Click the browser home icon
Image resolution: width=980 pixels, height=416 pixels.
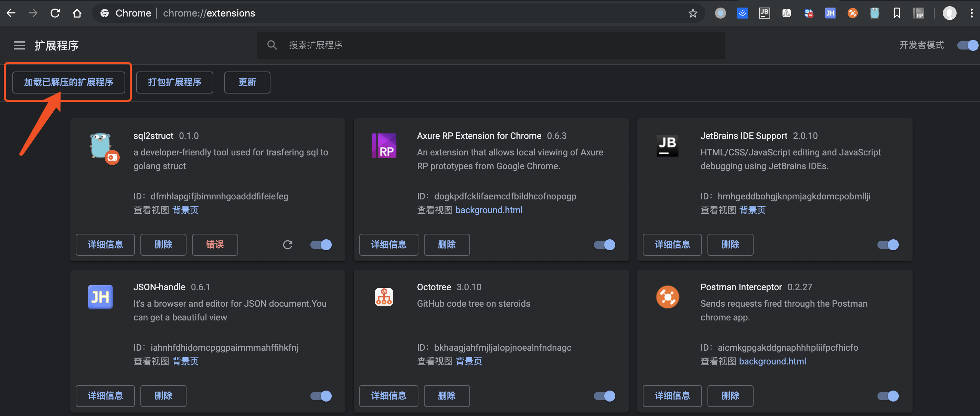pyautogui.click(x=77, y=13)
